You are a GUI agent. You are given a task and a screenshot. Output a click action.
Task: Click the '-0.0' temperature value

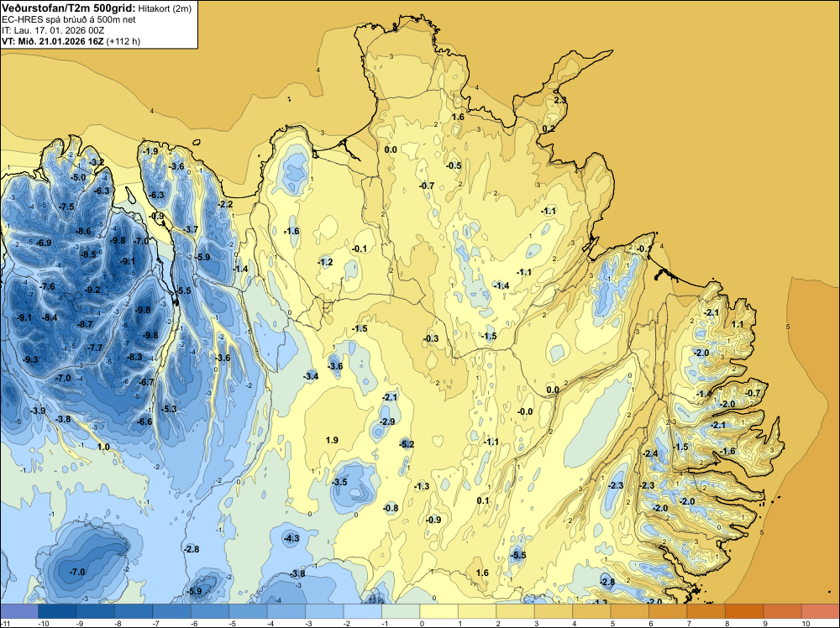[525, 411]
